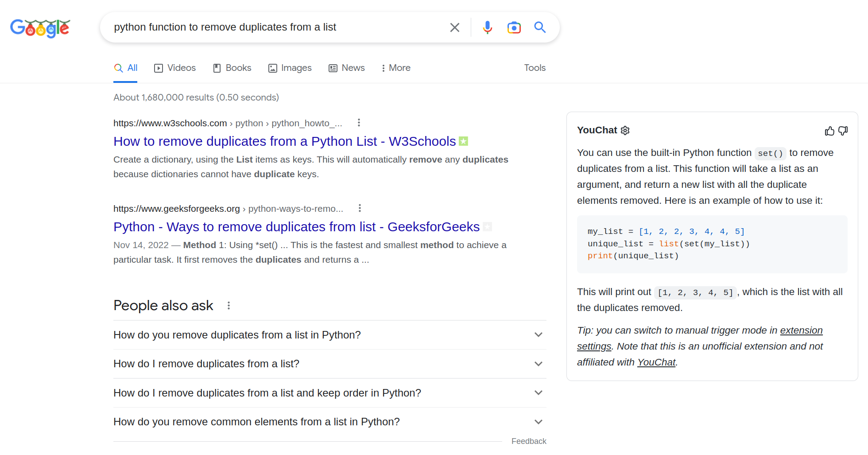Click the '[1, 2, 3, 4, 5]' output text
Image resolution: width=868 pixels, height=455 pixels.
coord(695,292)
